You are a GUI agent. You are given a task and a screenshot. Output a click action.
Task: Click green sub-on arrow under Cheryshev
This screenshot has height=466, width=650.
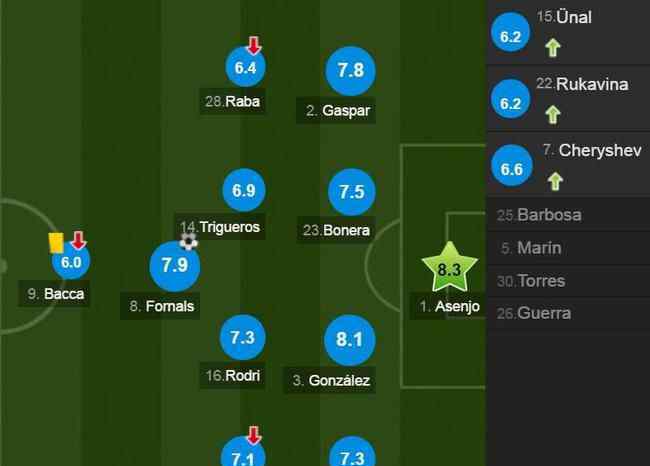click(555, 181)
